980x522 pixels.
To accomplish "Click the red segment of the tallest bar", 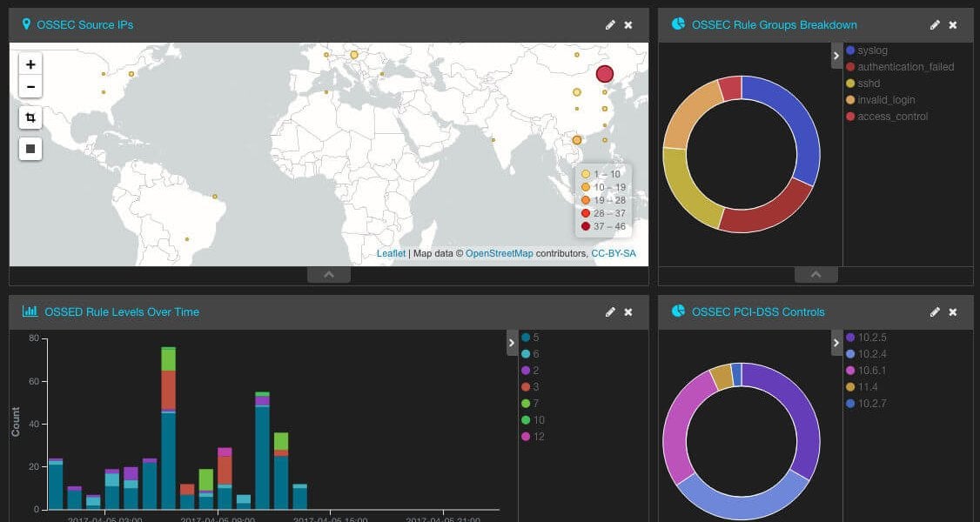I will tap(168, 391).
